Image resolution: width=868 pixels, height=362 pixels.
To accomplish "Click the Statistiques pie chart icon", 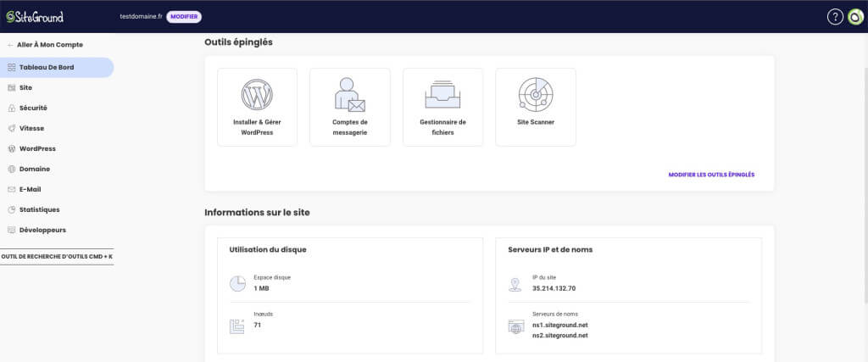I will click(x=12, y=209).
